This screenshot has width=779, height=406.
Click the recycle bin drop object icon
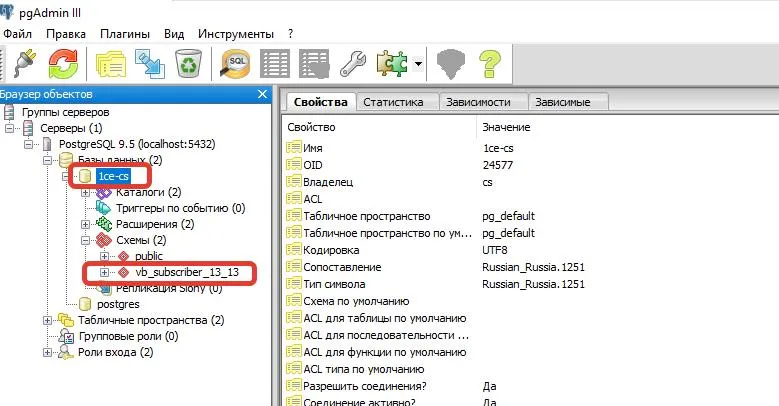coord(189,65)
